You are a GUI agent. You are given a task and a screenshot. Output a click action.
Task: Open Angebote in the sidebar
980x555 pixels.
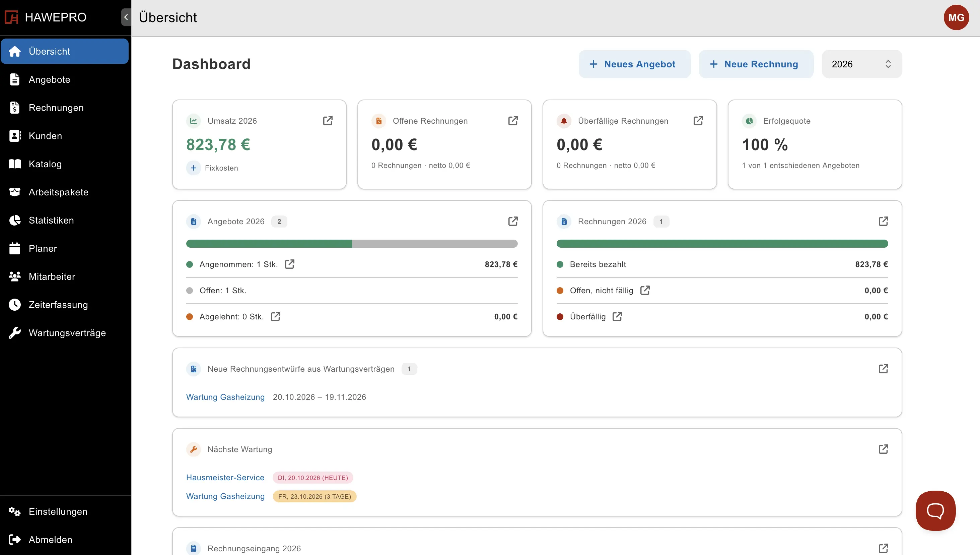pyautogui.click(x=65, y=79)
